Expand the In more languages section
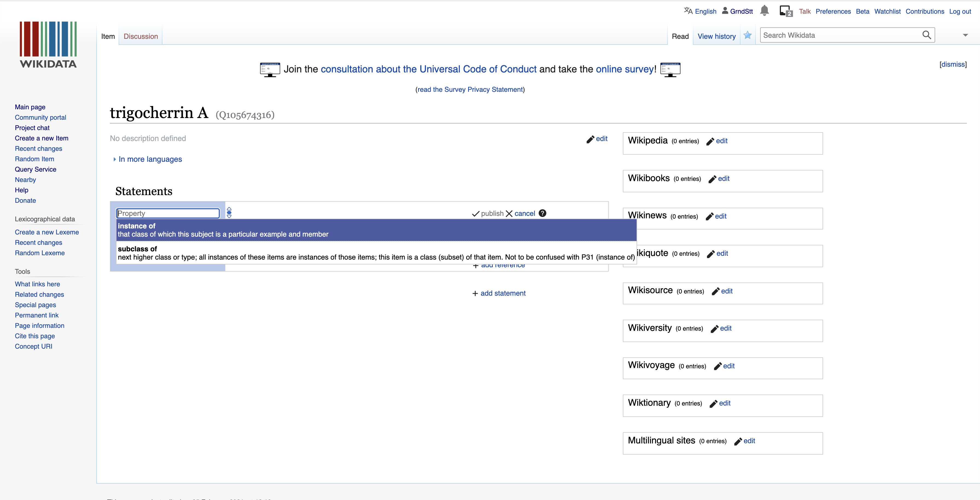The image size is (980, 500). 148,159
